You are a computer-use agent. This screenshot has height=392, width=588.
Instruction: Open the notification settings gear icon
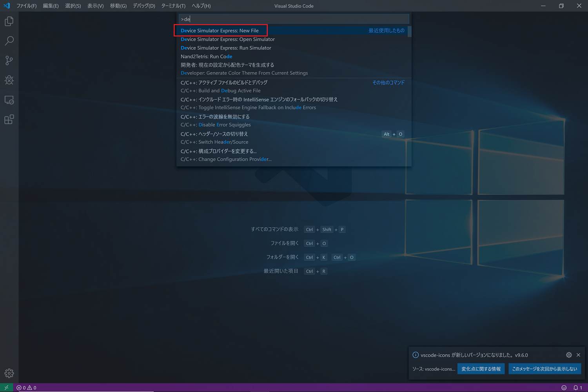569,355
